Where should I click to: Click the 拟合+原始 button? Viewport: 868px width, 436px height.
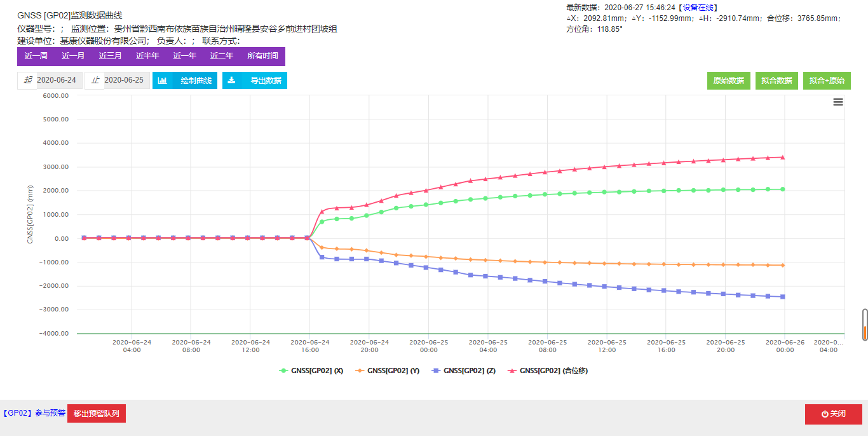point(827,81)
